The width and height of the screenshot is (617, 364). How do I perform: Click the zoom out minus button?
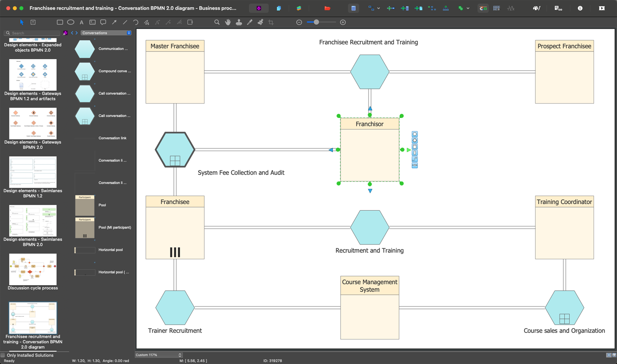point(299,22)
